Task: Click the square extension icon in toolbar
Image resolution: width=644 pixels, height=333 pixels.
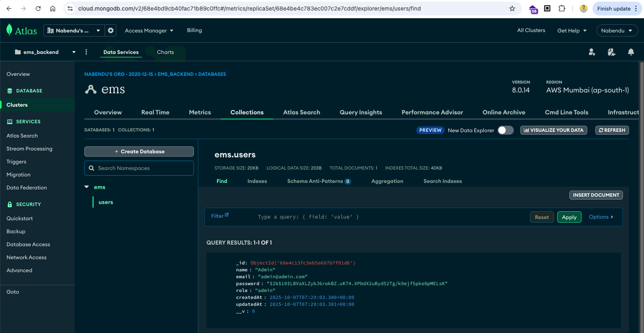Action: [x=547, y=9]
